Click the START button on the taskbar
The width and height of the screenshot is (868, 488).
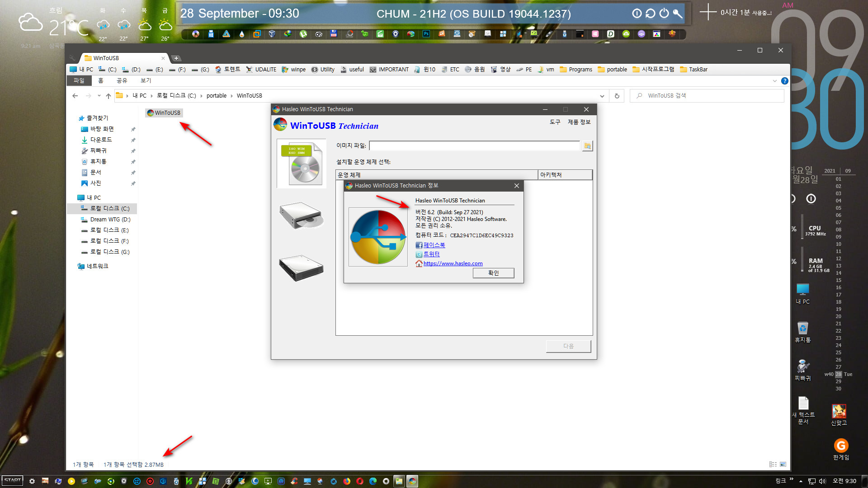coord(13,481)
